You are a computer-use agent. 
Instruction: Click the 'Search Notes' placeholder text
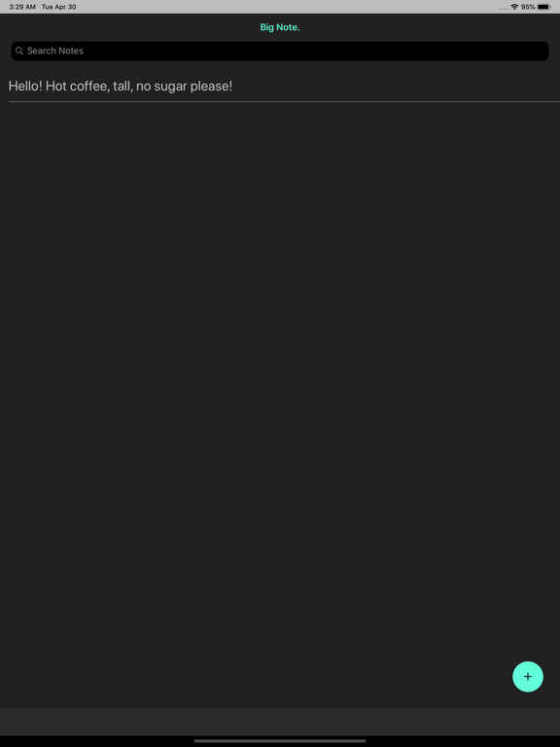[55, 51]
